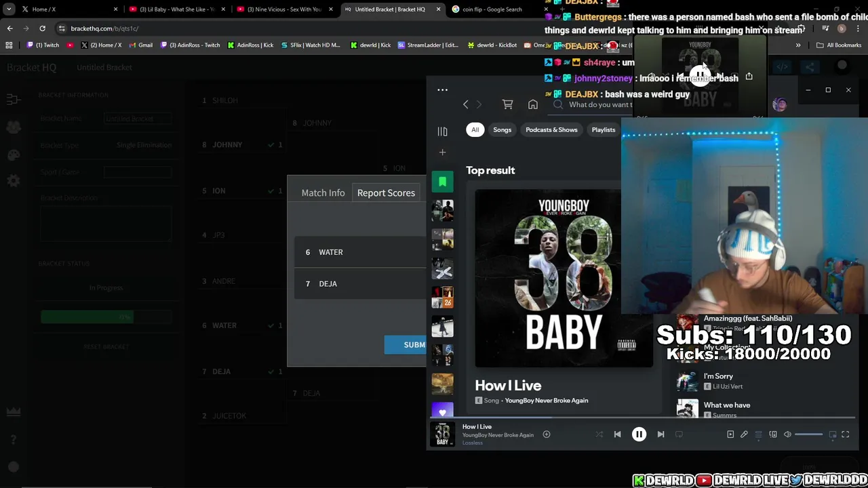
Task: Pause the song How I Live
Action: (x=639, y=434)
